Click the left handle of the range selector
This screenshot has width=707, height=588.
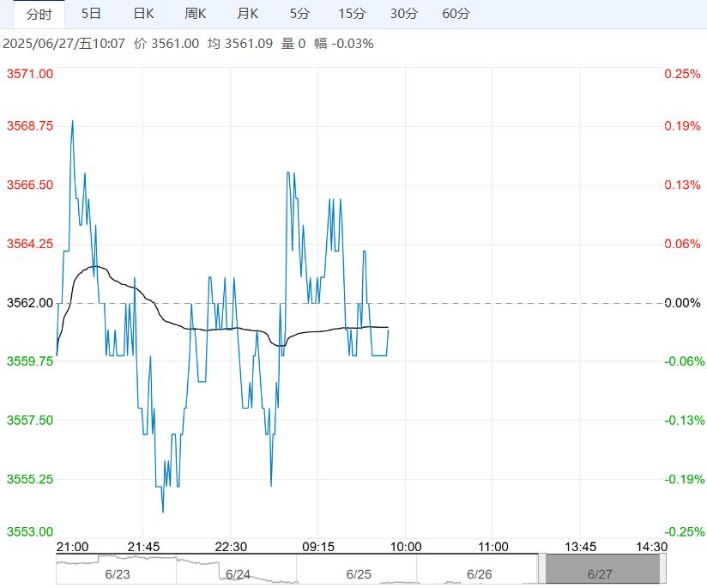click(x=542, y=569)
